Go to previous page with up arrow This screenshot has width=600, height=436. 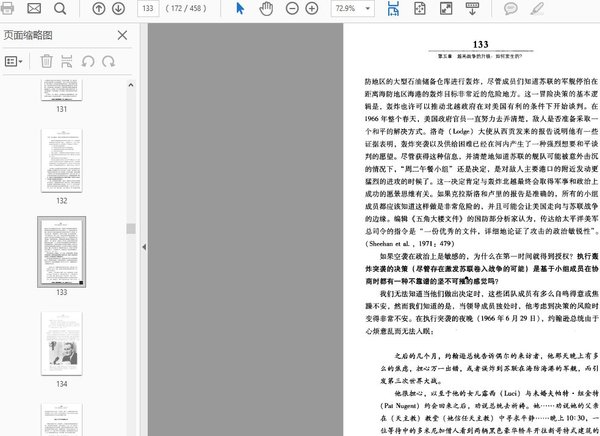98,9
